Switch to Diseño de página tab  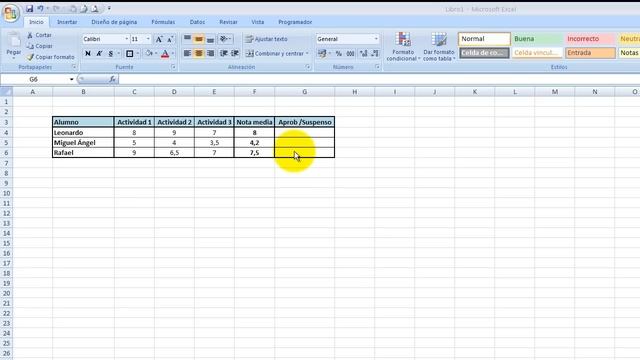pos(114,22)
